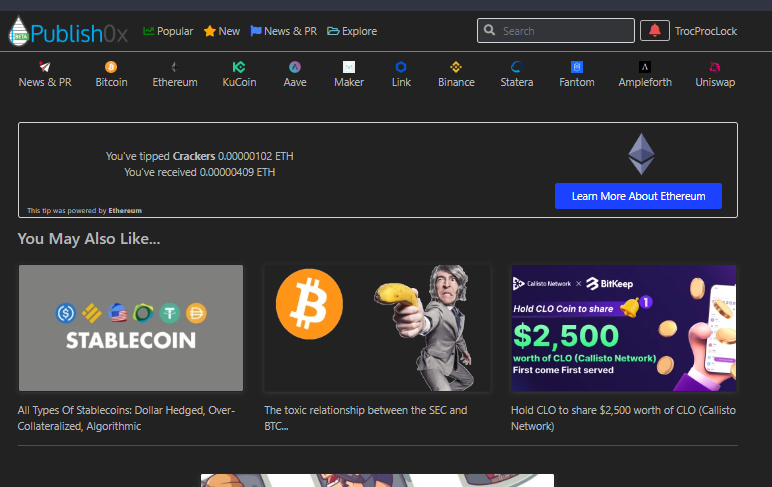Viewport: 772px width, 487px height.
Task: Open the Uniswap category label
Action: [x=715, y=82]
